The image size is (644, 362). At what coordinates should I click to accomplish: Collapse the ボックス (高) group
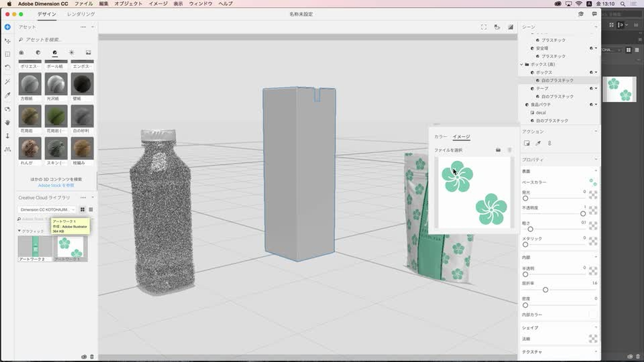522,64
